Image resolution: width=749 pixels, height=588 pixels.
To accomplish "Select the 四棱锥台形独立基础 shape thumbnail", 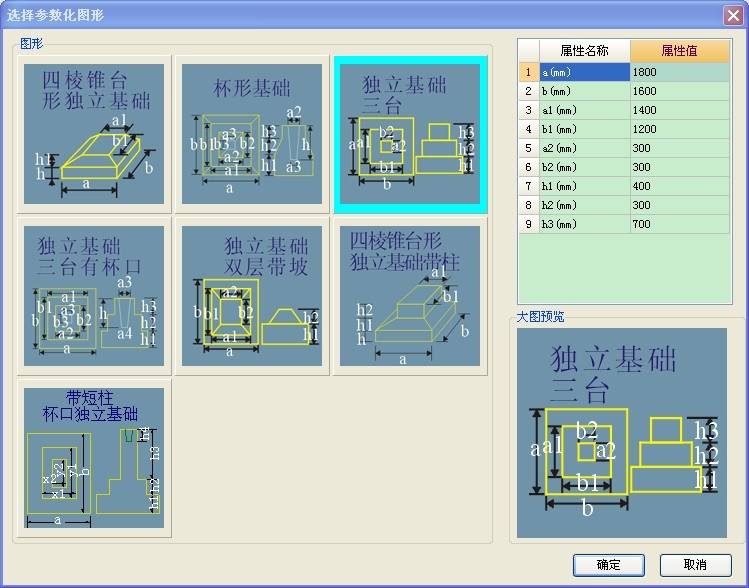I will point(94,134).
